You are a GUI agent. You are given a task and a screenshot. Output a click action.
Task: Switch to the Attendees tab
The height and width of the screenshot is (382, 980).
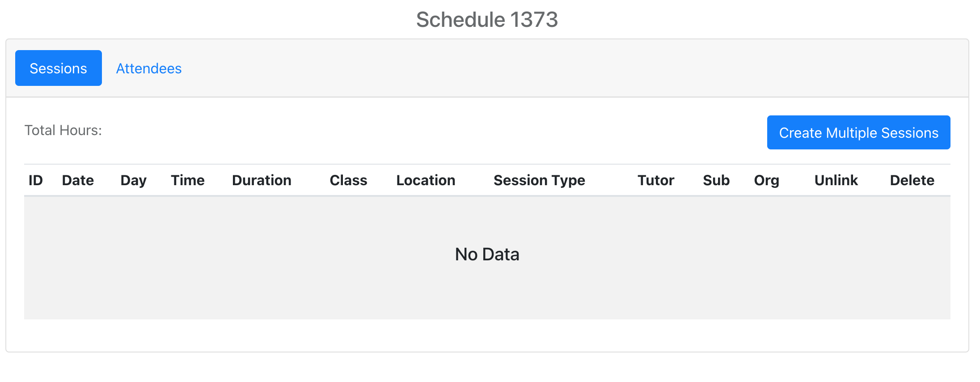tap(148, 68)
